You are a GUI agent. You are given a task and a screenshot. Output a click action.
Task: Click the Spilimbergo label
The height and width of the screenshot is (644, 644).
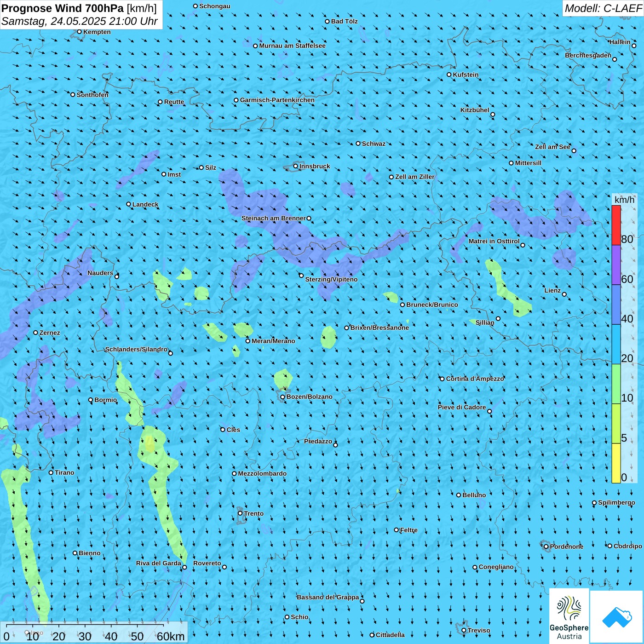point(617,502)
